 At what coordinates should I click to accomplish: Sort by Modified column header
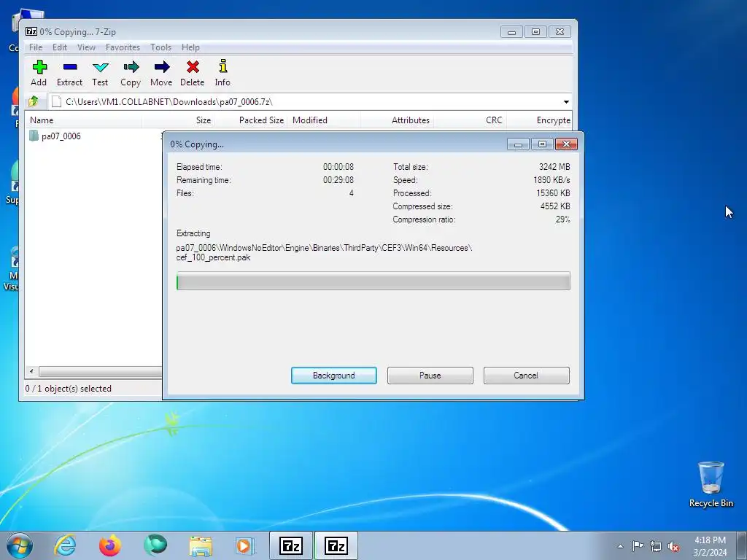click(x=325, y=120)
